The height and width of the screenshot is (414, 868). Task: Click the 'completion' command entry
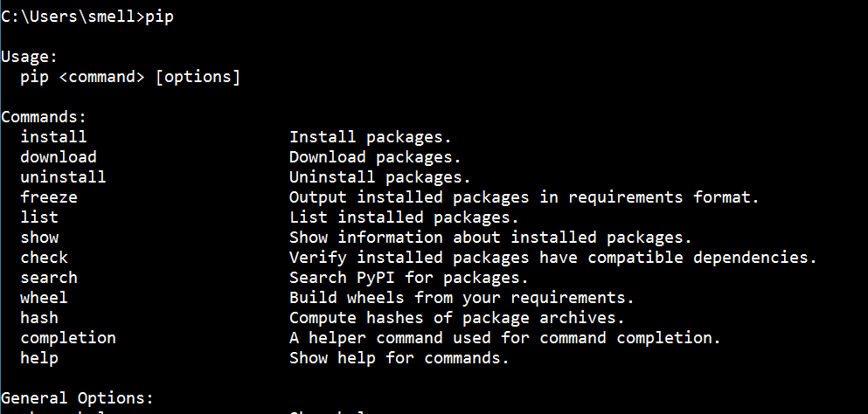68,338
